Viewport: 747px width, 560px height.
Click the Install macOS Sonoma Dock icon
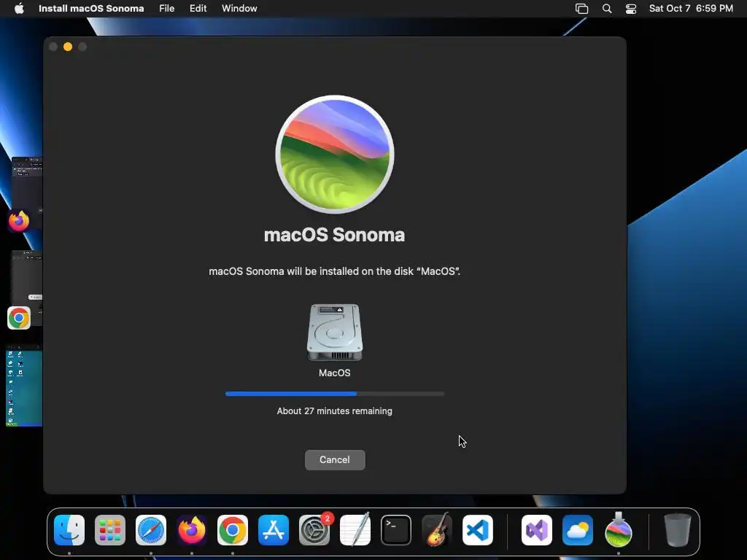pyautogui.click(x=619, y=530)
